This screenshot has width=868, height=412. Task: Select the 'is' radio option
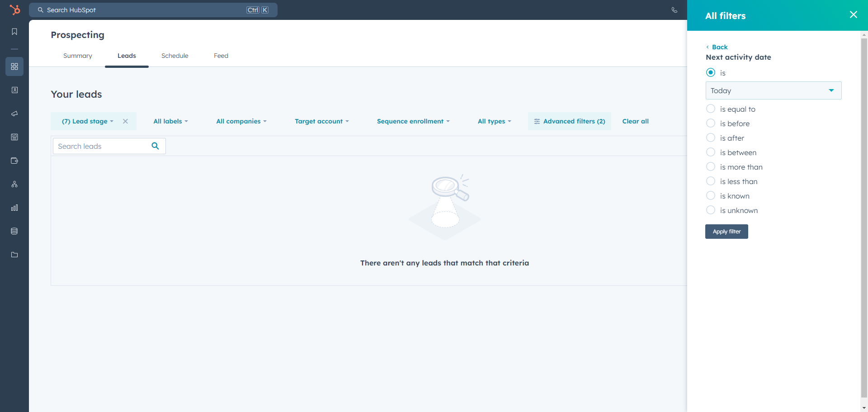click(x=711, y=72)
